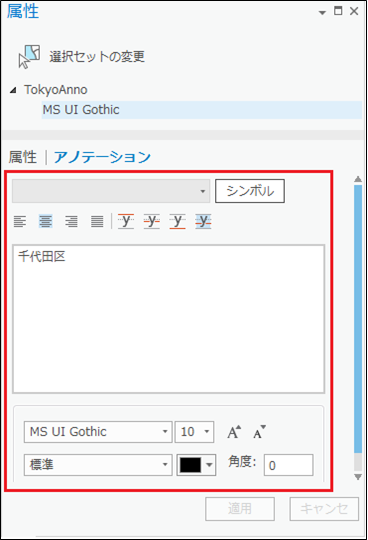Click in the 千代田区 text box

pyautogui.click(x=169, y=319)
